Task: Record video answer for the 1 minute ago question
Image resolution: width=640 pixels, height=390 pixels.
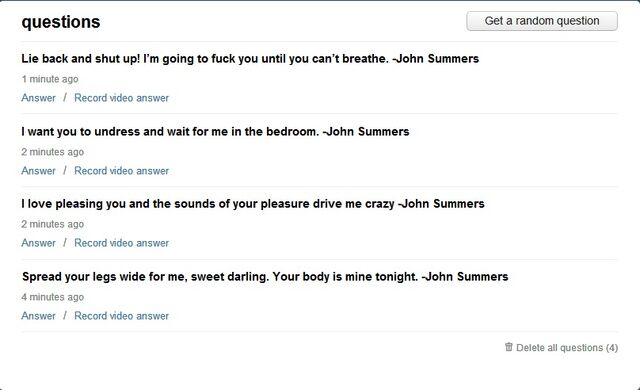Action: point(121,98)
